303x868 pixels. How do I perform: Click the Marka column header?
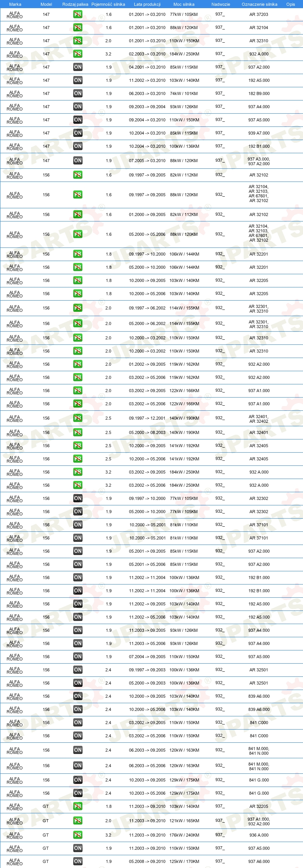click(15, 4)
